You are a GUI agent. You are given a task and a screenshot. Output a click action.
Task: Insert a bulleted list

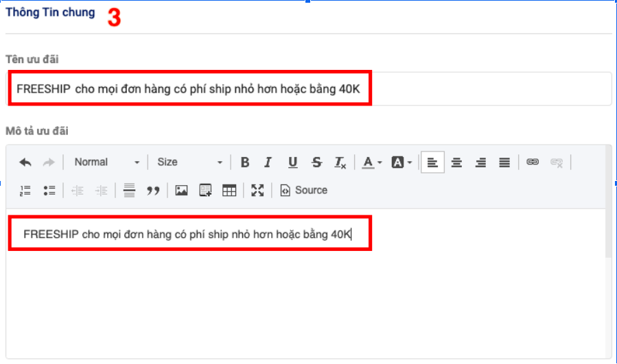[49, 191]
